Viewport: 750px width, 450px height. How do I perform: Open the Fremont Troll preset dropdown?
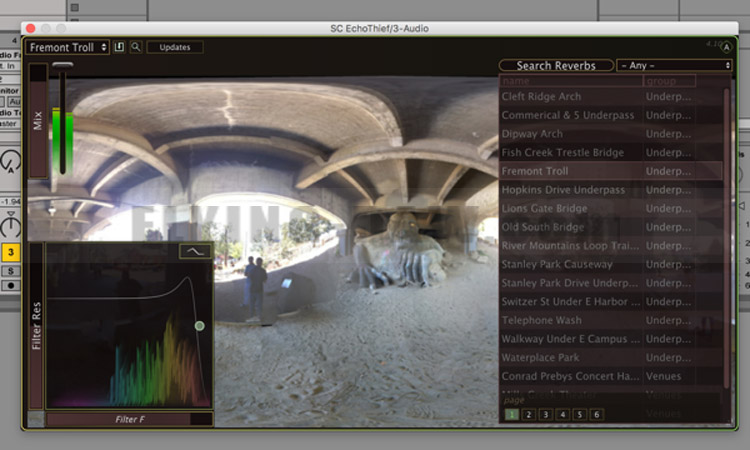tap(67, 47)
